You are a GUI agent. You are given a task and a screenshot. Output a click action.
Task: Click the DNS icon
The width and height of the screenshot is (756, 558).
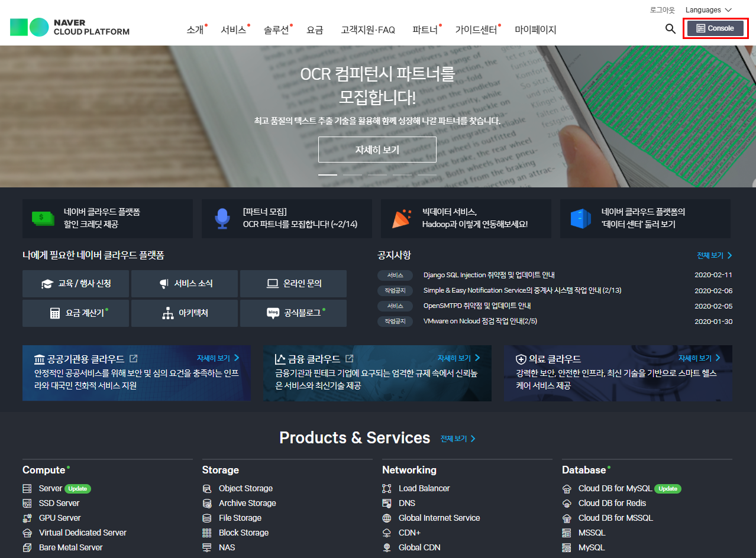click(387, 504)
